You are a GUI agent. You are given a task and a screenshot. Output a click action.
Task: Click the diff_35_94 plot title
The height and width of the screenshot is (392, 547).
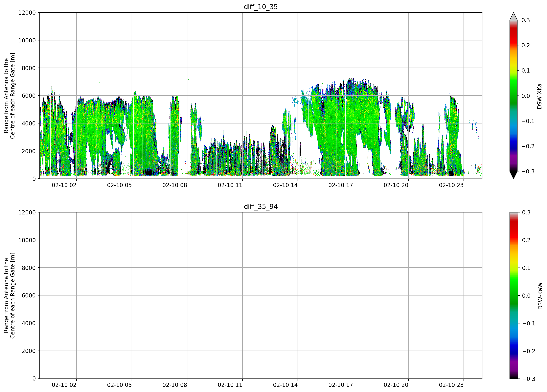point(261,207)
